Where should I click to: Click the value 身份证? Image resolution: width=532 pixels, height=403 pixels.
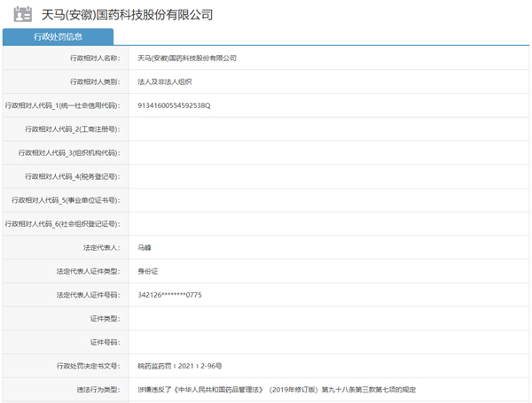(147, 272)
